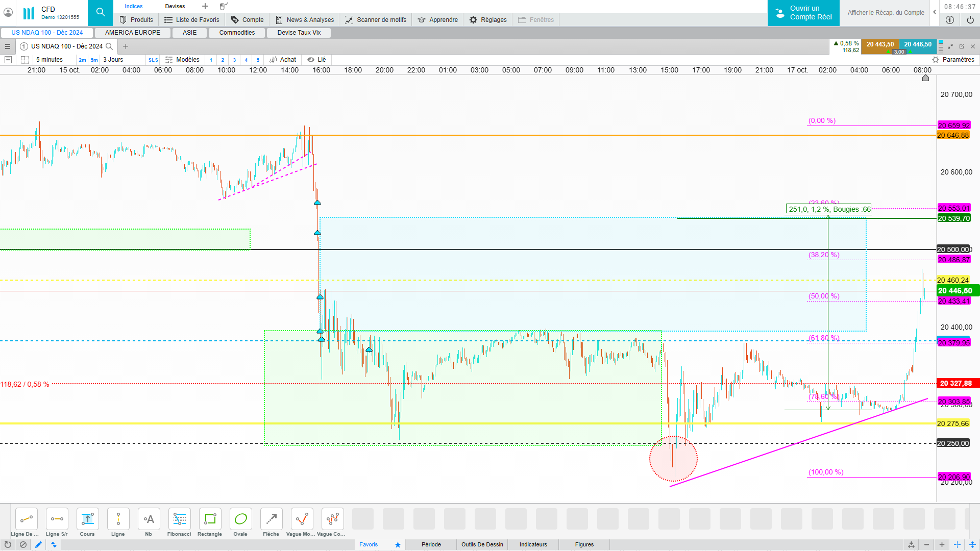Screen dimensions: 980x551
Task: Pick the Ovale shape tool
Action: pos(240,519)
